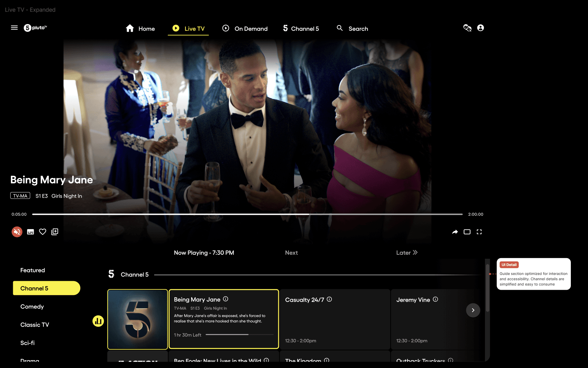This screenshot has width=588, height=368.
Task: Select the Live TV tab
Action: [189, 29]
